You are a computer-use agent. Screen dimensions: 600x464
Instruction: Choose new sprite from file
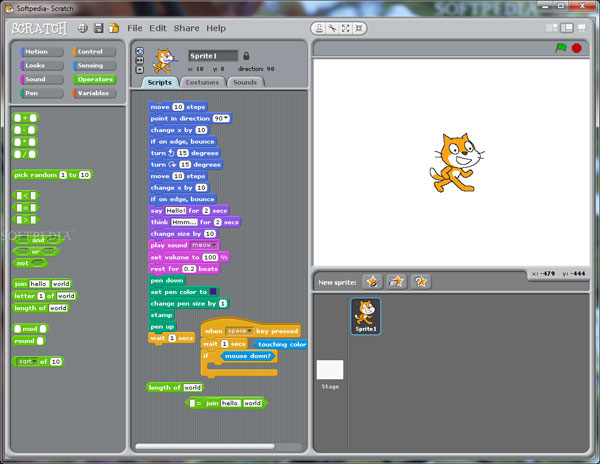point(396,282)
